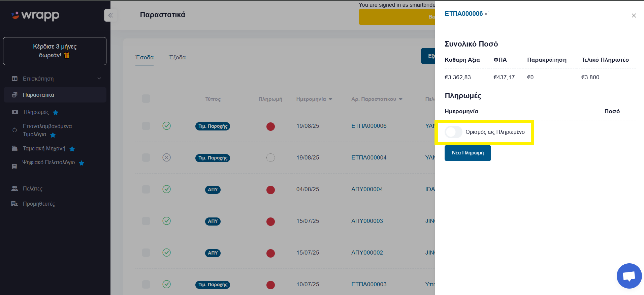The image size is (644, 295).
Task: Toggle Ορισμός ως Πληρωμένο switch
Action: [x=453, y=132]
